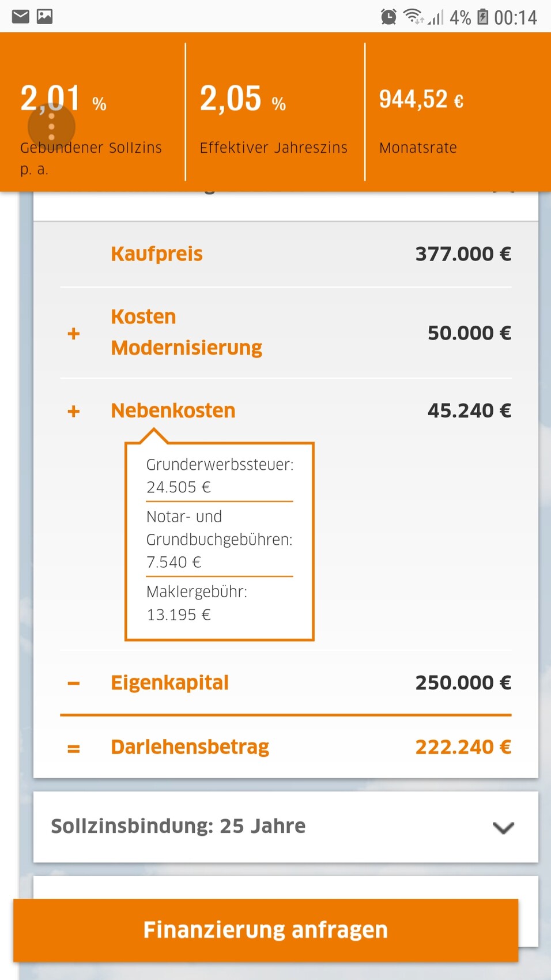Select the Kaufpreis label
Screen dimensions: 551x980
[x=157, y=254]
